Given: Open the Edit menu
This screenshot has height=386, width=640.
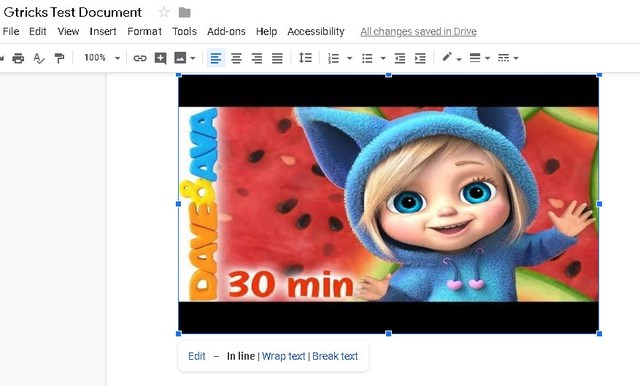Looking at the screenshot, I should point(38,31).
